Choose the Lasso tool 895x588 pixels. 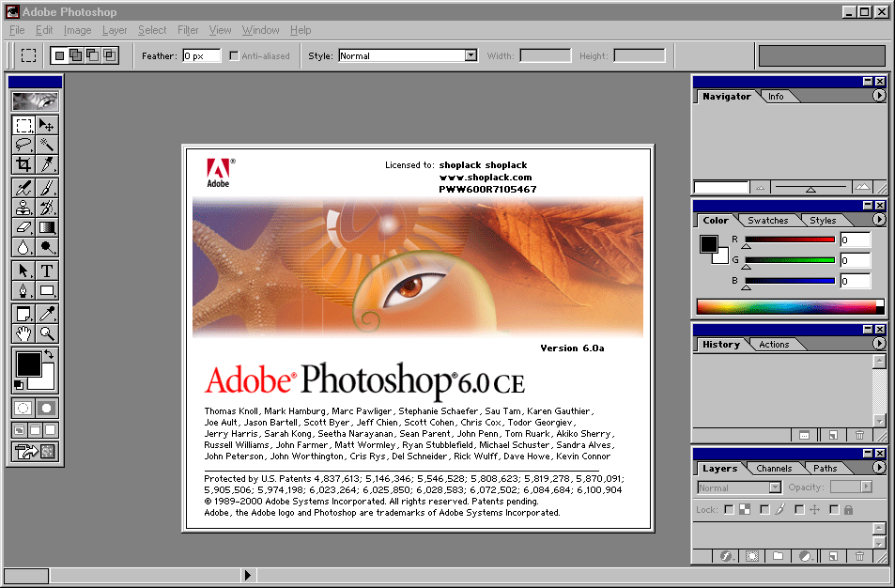(x=23, y=145)
